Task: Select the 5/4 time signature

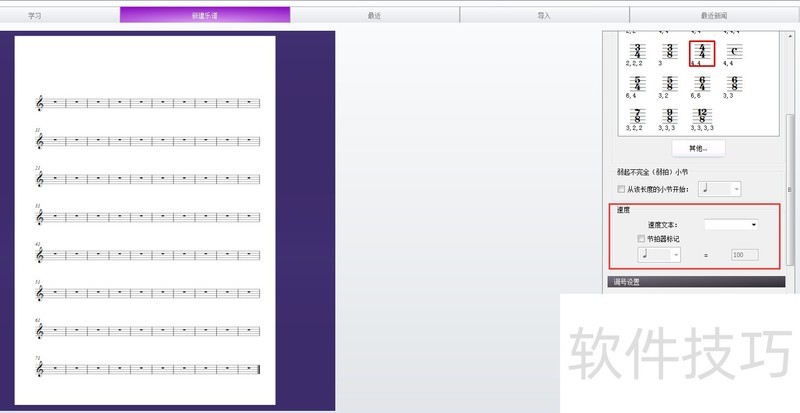Action: click(637, 83)
